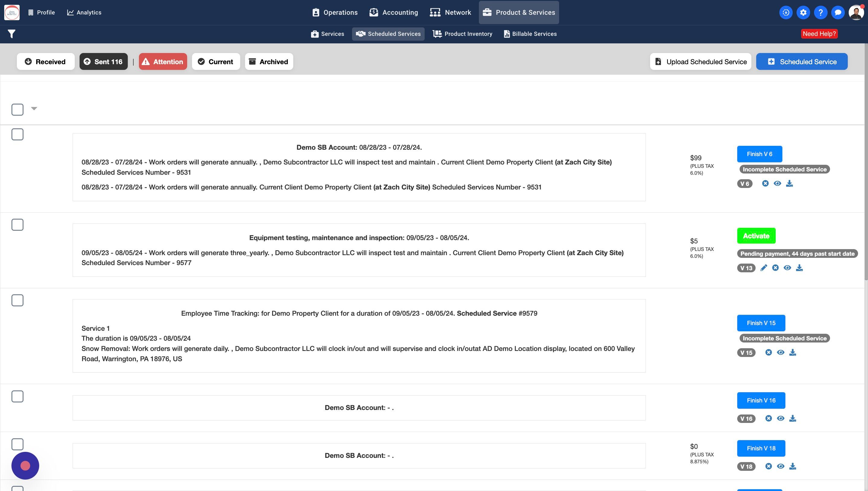The image size is (868, 491).
Task: Open the user avatar menu
Action: coord(856,12)
